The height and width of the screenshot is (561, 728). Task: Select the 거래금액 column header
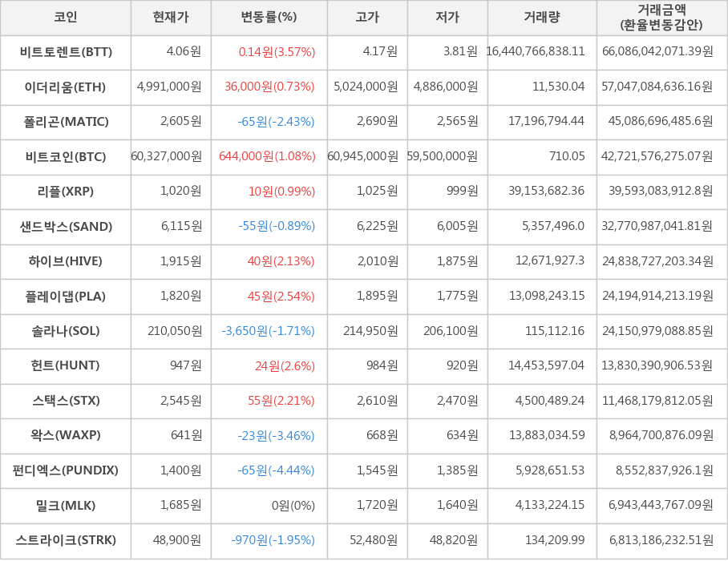coord(661,18)
